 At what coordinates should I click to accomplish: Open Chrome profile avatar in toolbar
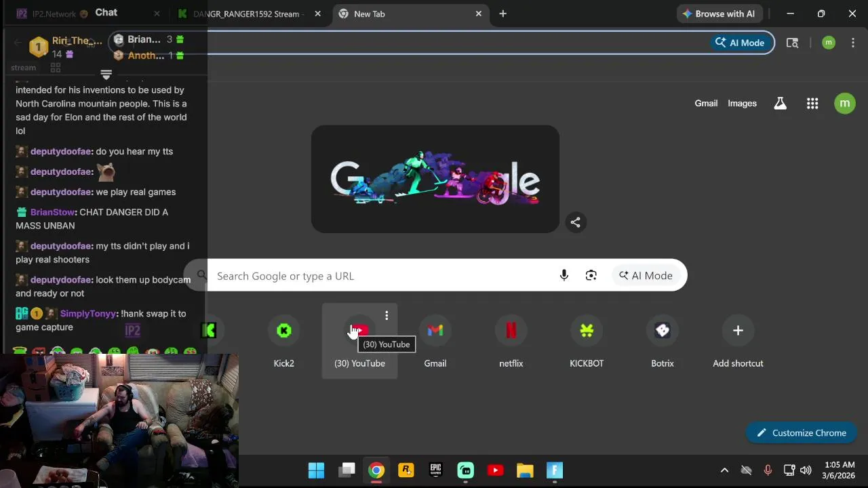pos(828,43)
